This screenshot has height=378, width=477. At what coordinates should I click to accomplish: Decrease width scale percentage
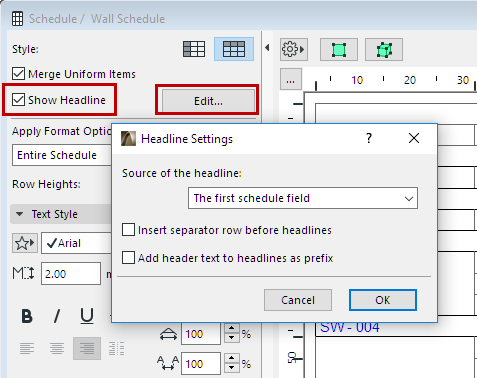(232, 339)
